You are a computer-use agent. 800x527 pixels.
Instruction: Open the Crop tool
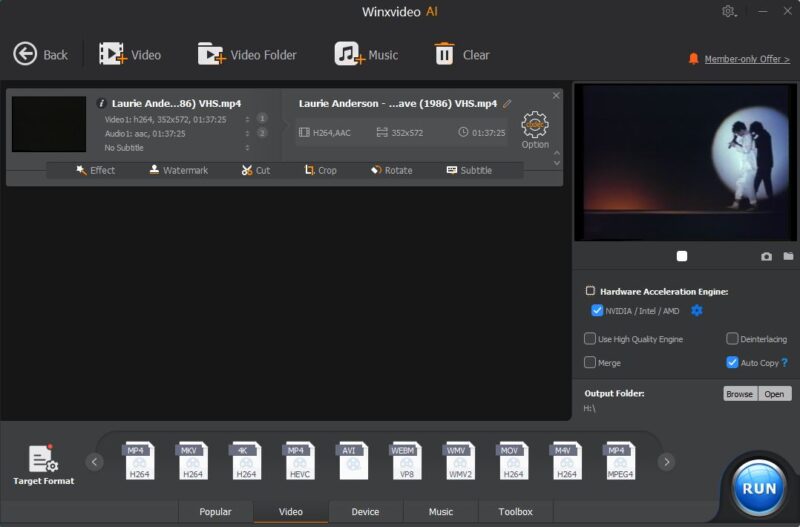pyautogui.click(x=320, y=170)
